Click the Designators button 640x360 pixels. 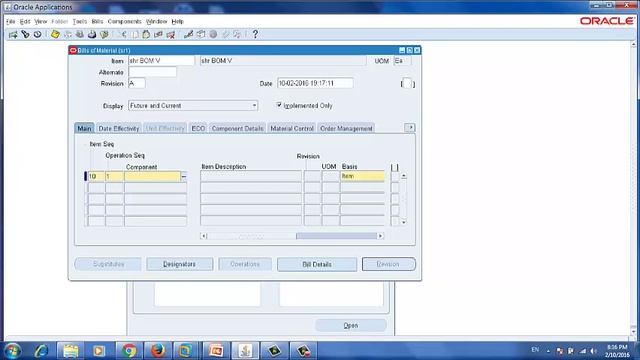180,264
